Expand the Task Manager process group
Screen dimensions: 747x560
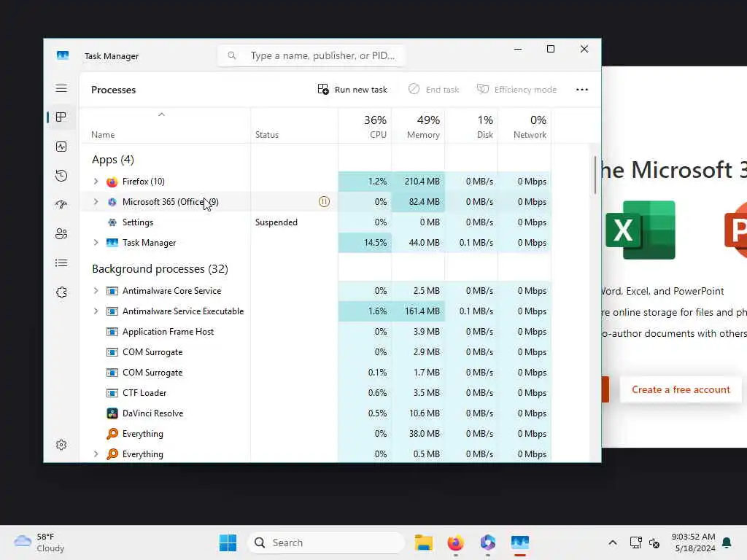[x=96, y=243]
